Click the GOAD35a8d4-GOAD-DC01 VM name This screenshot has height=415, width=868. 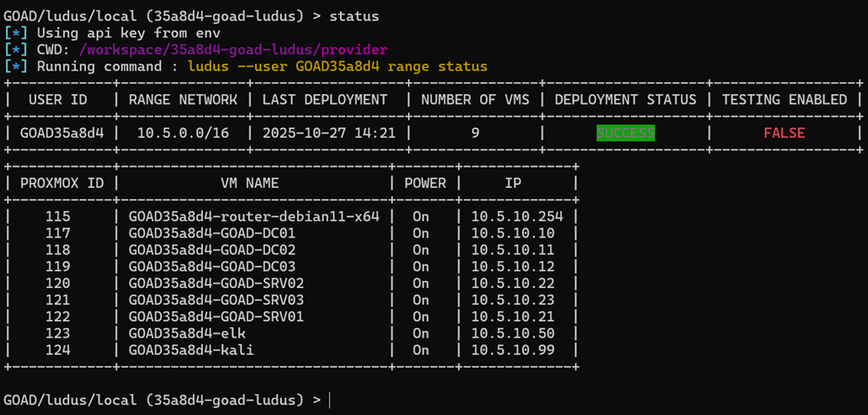point(212,233)
